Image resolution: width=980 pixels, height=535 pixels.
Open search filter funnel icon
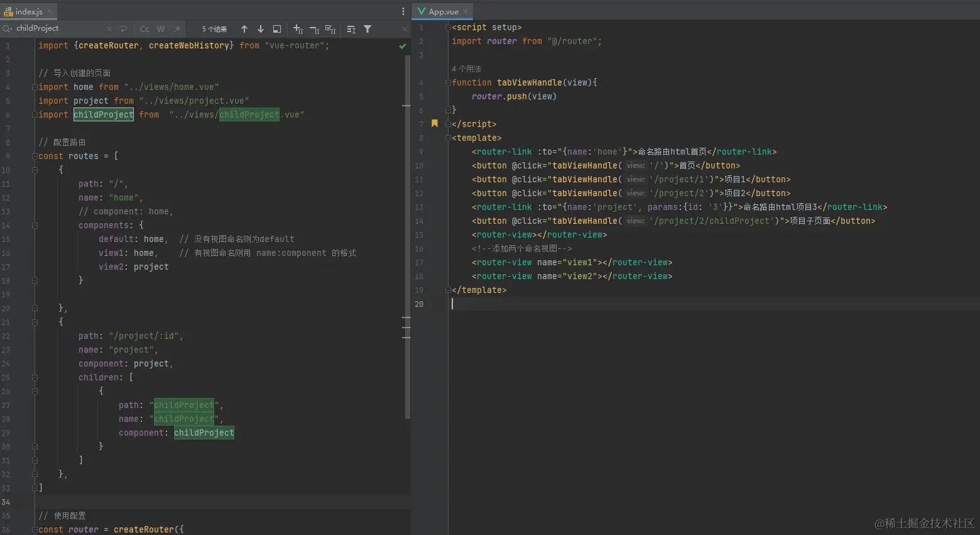[367, 29]
